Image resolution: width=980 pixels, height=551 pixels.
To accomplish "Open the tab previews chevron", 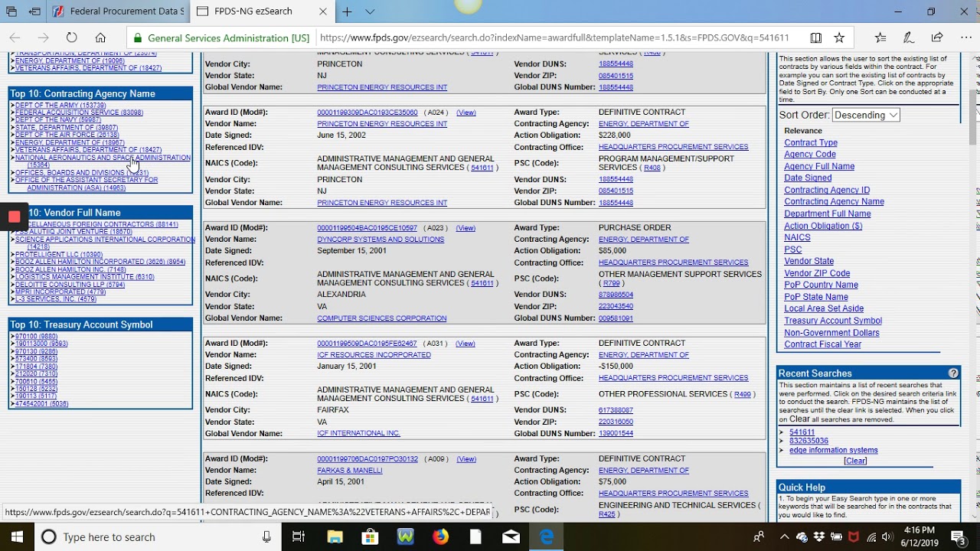I will (370, 11).
